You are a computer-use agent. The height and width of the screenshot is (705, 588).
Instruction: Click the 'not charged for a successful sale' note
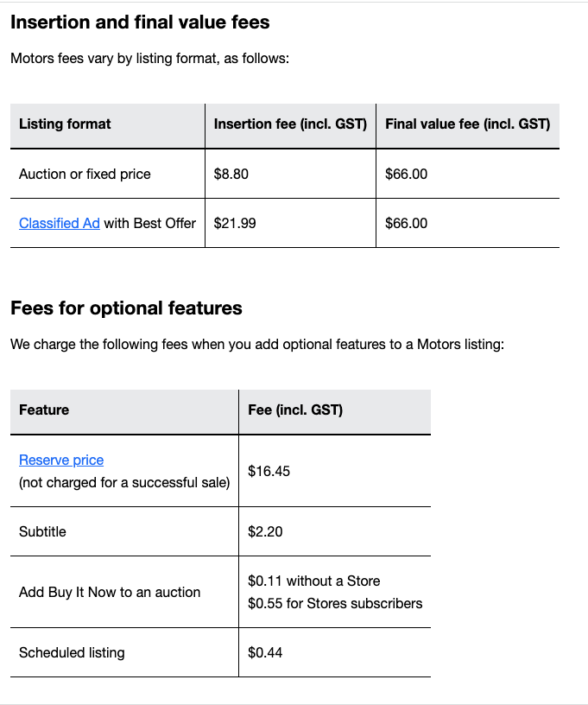click(124, 482)
